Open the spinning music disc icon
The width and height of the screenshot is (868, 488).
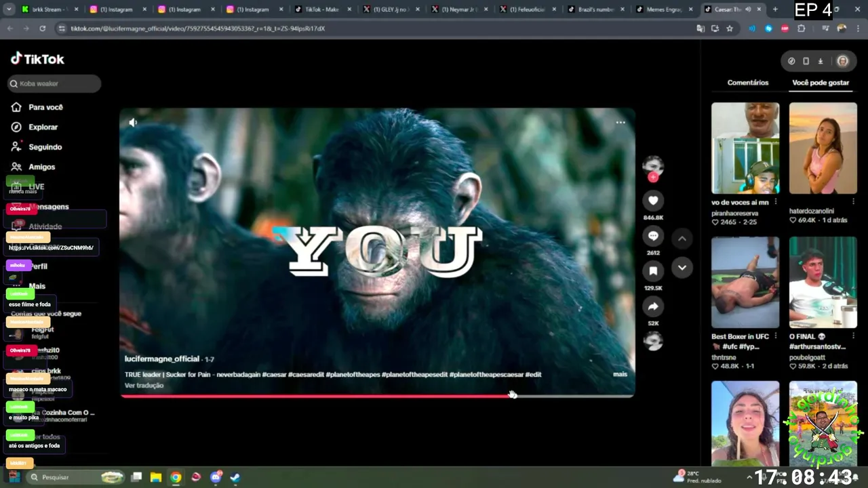(x=653, y=341)
